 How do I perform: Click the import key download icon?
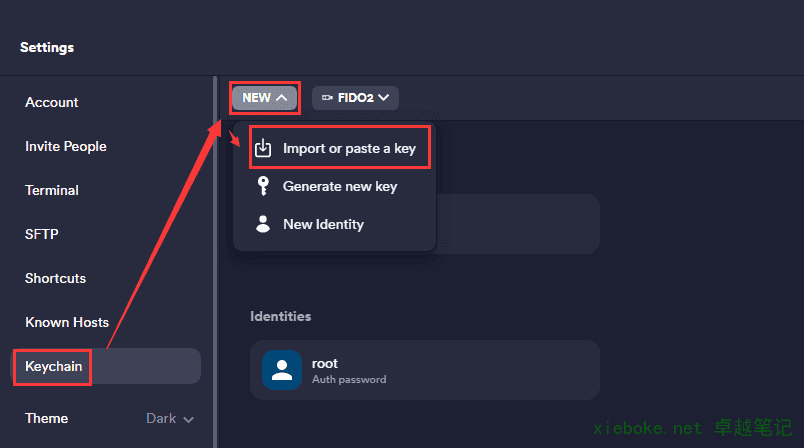click(263, 149)
